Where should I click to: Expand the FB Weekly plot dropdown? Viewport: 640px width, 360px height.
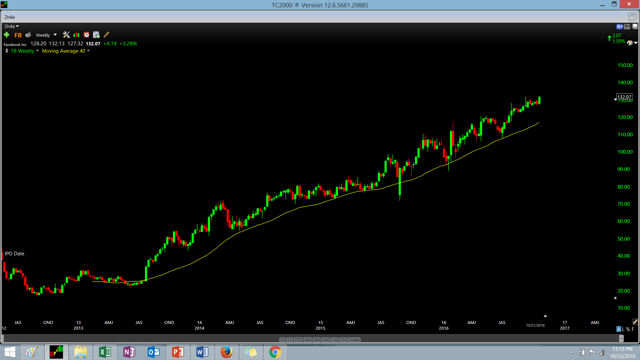24,51
